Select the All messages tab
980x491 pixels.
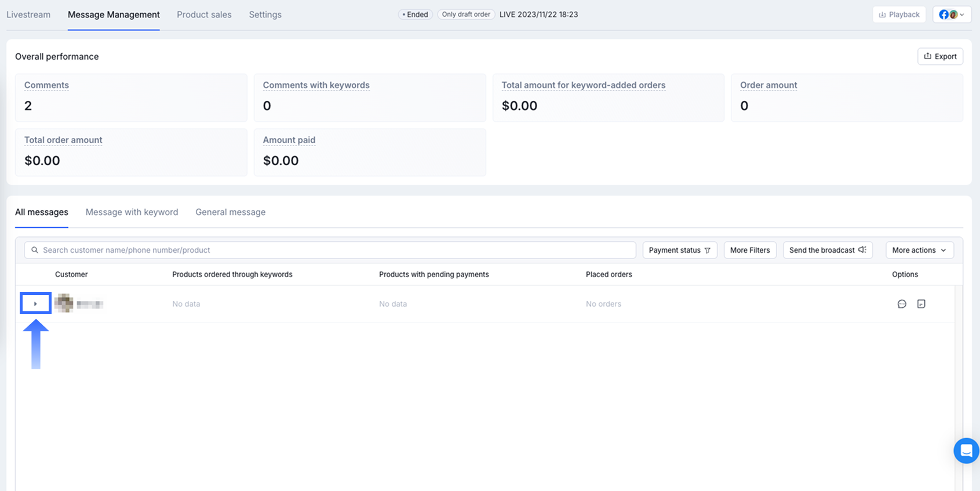[42, 212]
